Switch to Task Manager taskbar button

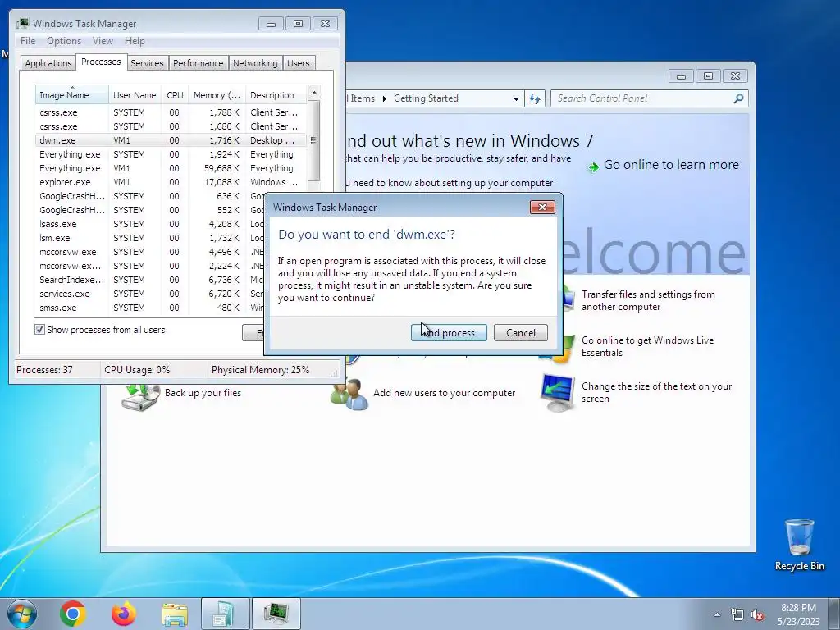click(x=276, y=614)
